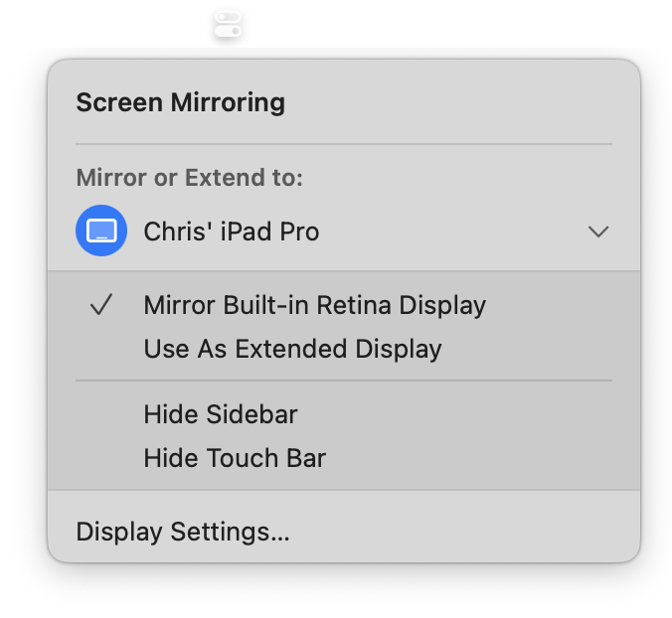Hide the iPad Sidebar
This screenshot has height=618, width=672.
point(221,414)
